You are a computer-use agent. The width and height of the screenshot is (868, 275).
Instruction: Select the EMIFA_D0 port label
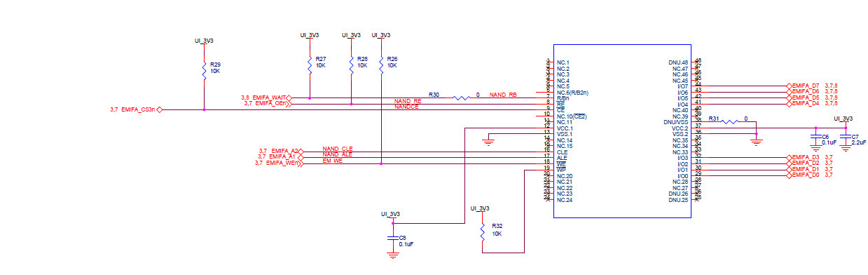[806, 175]
